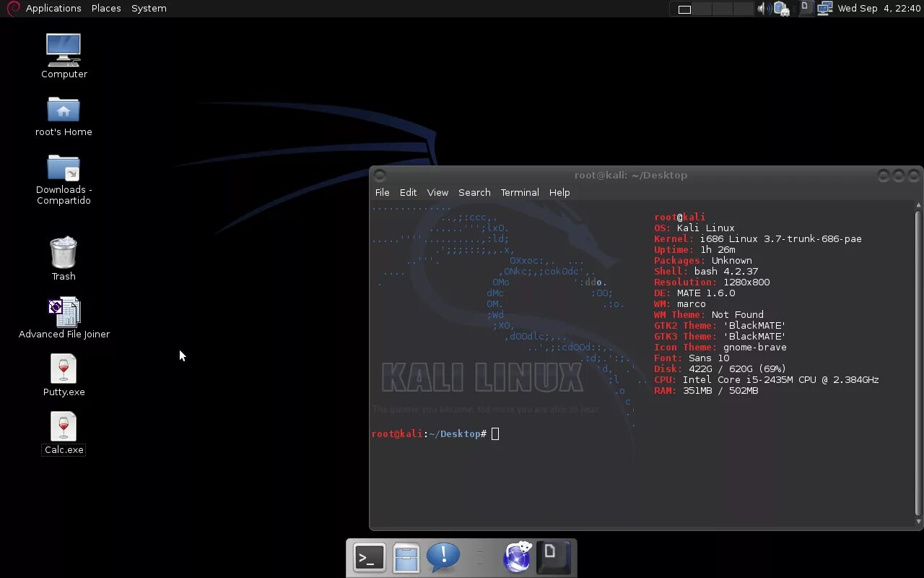Open the Applications menu
The image size is (924, 578).
point(53,8)
